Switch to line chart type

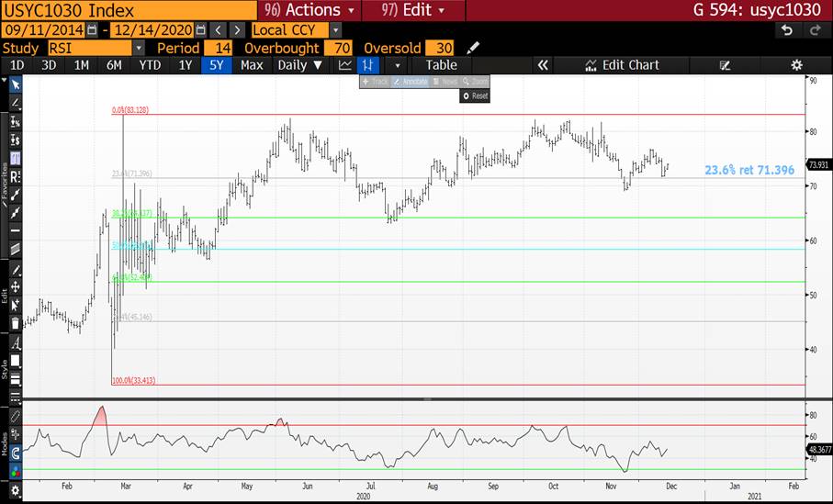click(345, 65)
